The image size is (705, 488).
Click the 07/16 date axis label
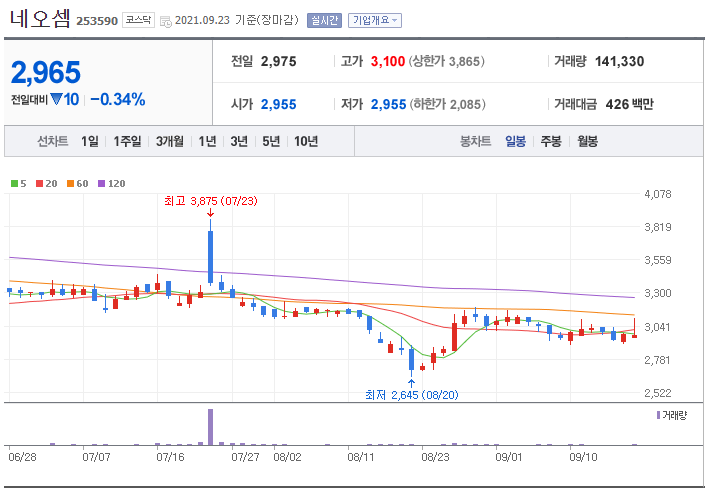click(170, 457)
